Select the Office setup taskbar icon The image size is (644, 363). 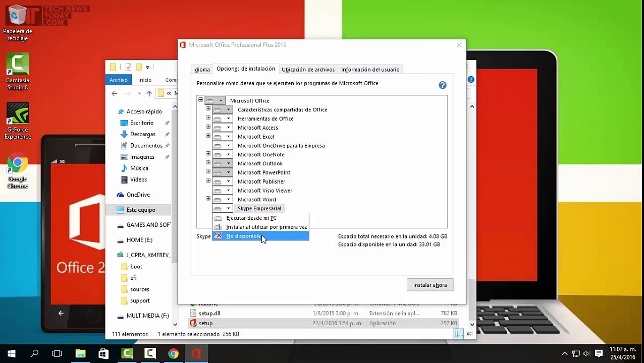(x=196, y=353)
